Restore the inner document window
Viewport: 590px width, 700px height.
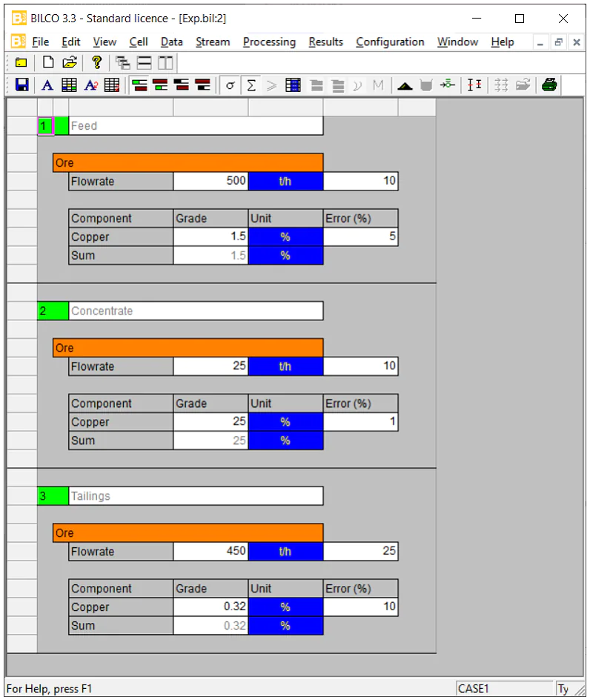coord(558,42)
